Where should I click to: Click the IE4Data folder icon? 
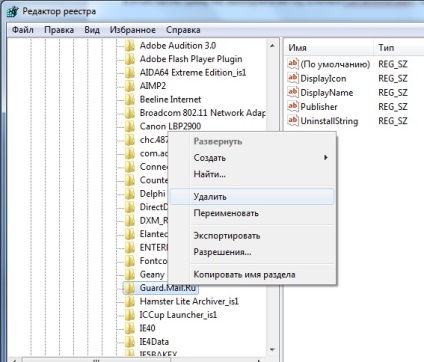pyautogui.click(x=130, y=342)
